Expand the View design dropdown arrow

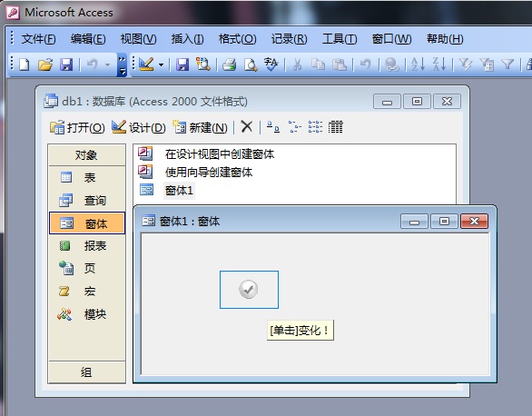162,64
